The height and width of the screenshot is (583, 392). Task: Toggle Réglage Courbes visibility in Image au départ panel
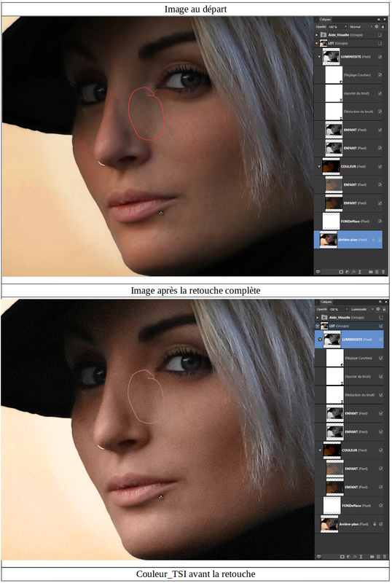(x=380, y=75)
